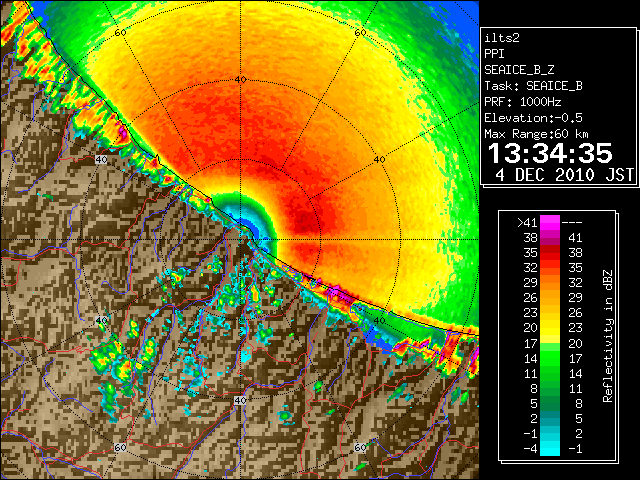640x480 pixels.
Task: Click the "60" range label in northeast sector
Action: pos(360,33)
